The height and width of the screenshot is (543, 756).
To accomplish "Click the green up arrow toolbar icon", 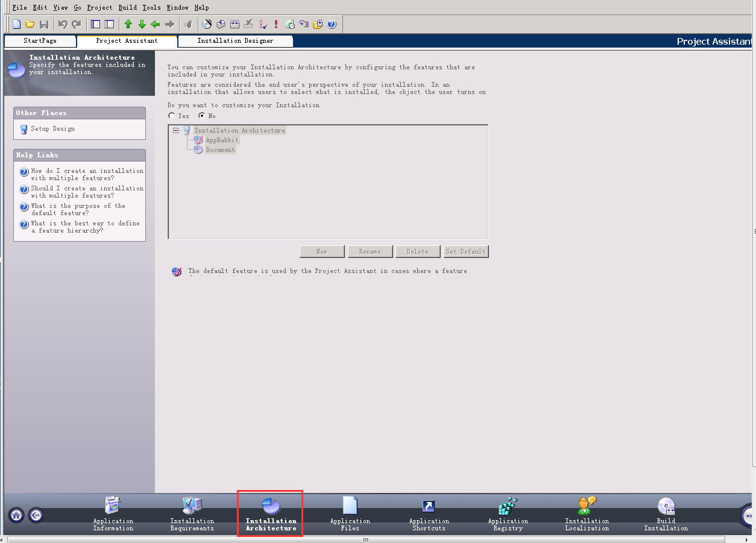I will 128,25.
